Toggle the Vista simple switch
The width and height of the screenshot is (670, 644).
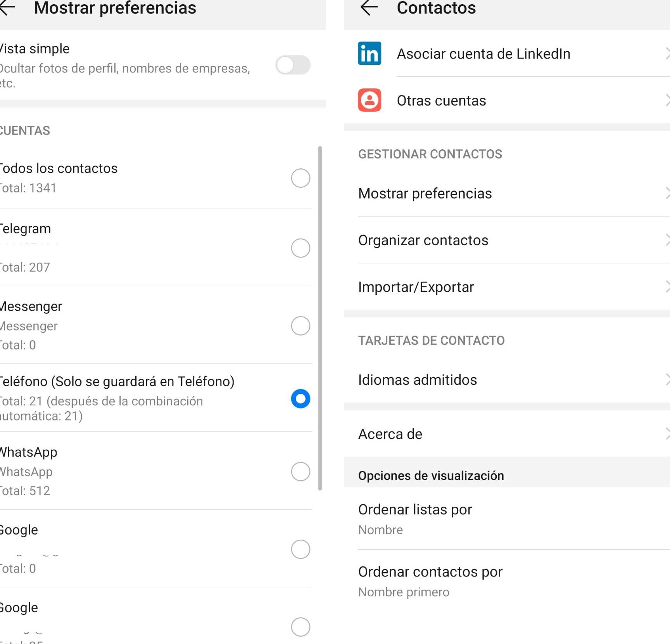coord(293,65)
